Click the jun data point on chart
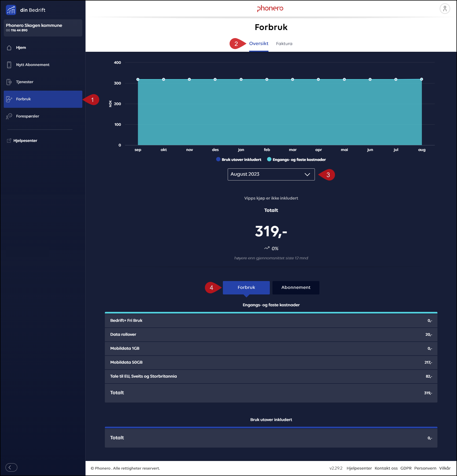 (370, 79)
